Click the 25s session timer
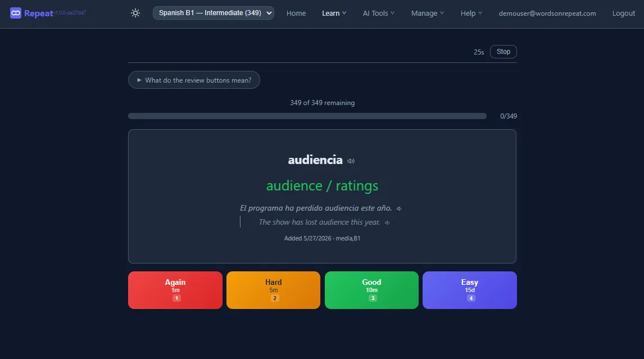Viewport: 644px width, 359px height. (x=479, y=52)
